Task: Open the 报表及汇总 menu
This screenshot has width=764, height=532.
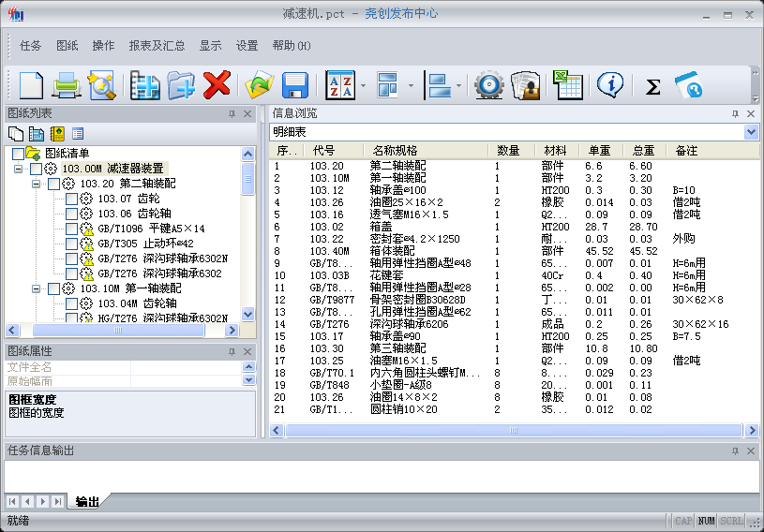Action: pos(157,45)
